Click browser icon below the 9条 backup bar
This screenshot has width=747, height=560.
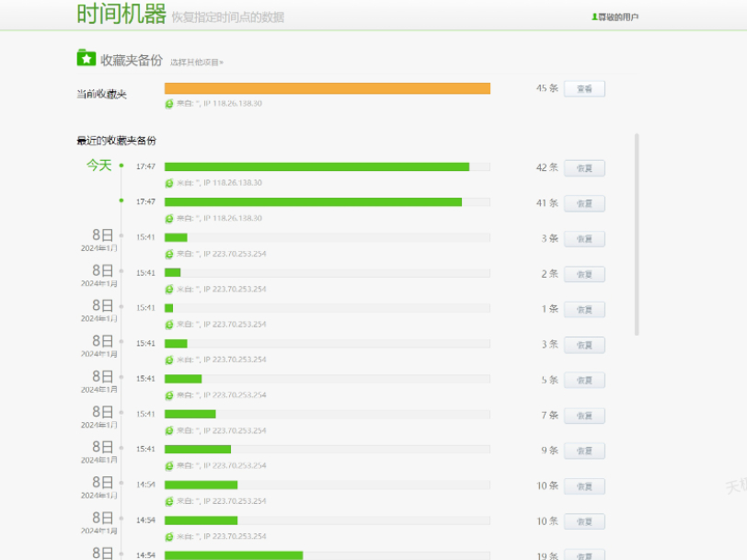[x=169, y=465]
